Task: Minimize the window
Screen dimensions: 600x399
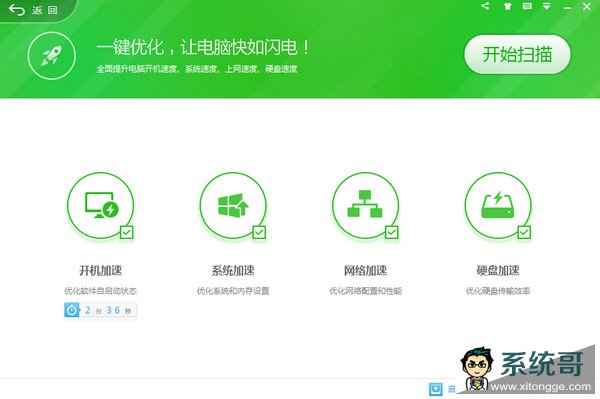Action: pyautogui.click(x=567, y=7)
